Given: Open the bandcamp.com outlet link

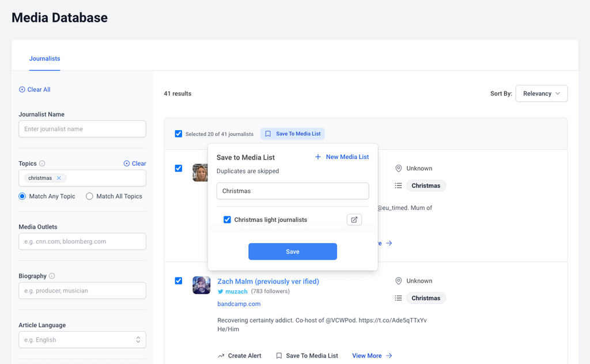Looking at the screenshot, I should point(239,304).
